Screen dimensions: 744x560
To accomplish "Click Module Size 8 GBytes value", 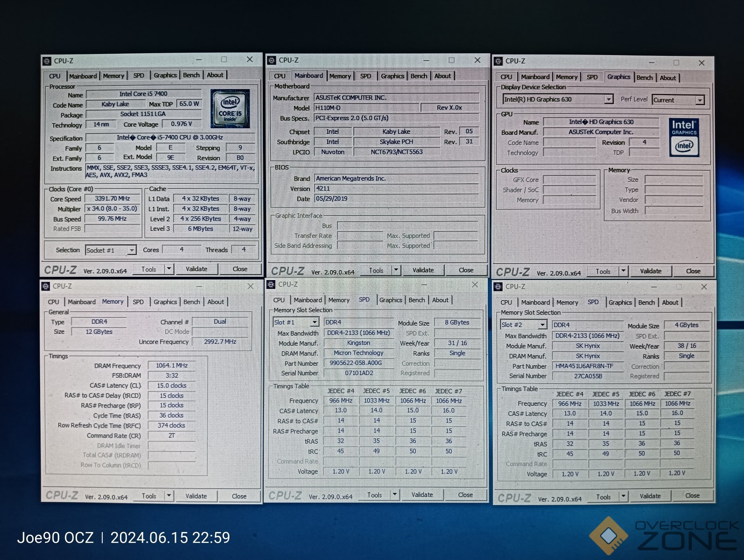I will tap(457, 322).
